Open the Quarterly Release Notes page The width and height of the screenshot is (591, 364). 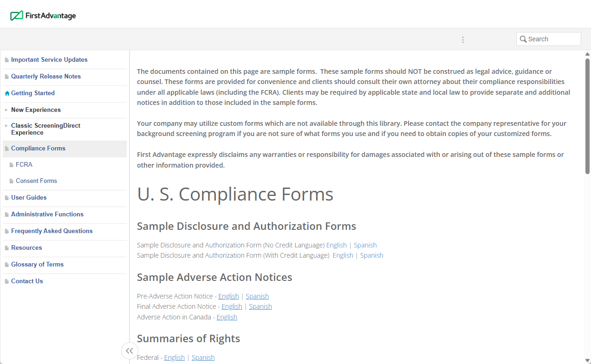coord(46,76)
